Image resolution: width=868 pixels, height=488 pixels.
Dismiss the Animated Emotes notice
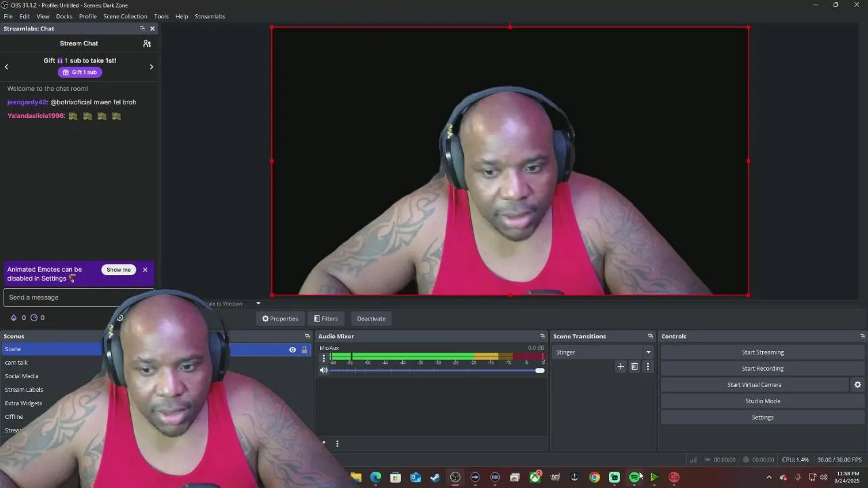[145, 270]
